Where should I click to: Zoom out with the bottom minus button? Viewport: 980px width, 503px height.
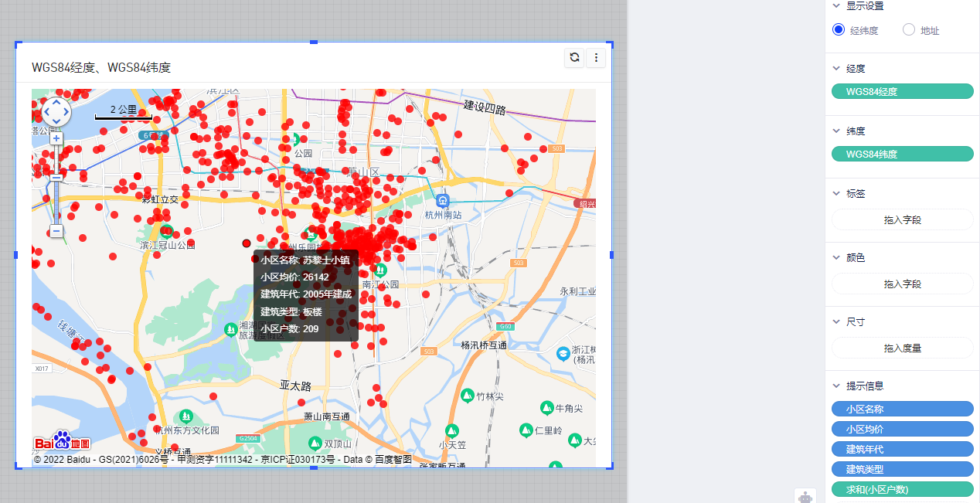point(56,231)
